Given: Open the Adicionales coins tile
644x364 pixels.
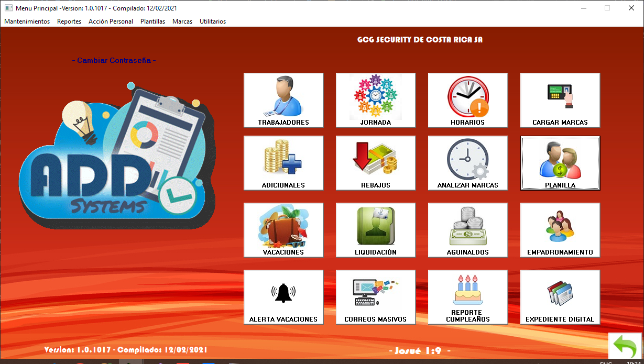Looking at the screenshot, I should [x=283, y=163].
